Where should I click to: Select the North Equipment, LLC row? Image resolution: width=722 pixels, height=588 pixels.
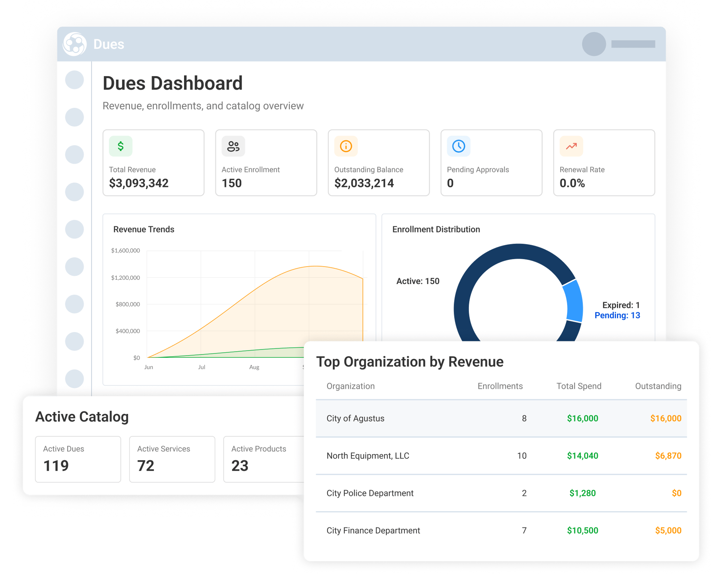[501, 456]
